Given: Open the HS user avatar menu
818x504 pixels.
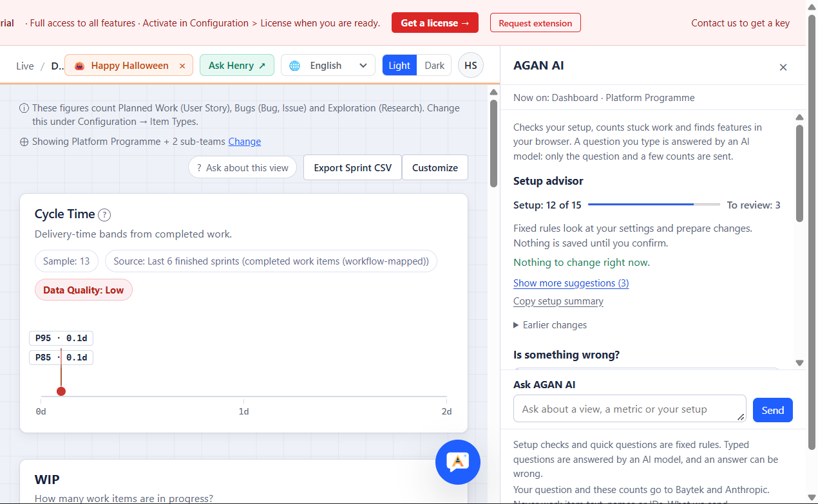Looking at the screenshot, I should 471,66.
